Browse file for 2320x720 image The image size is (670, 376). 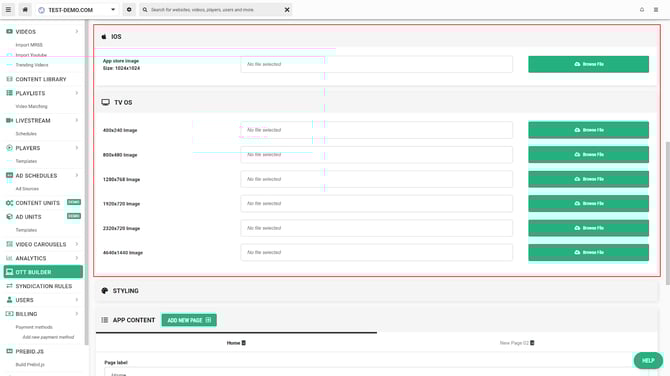[588, 228]
